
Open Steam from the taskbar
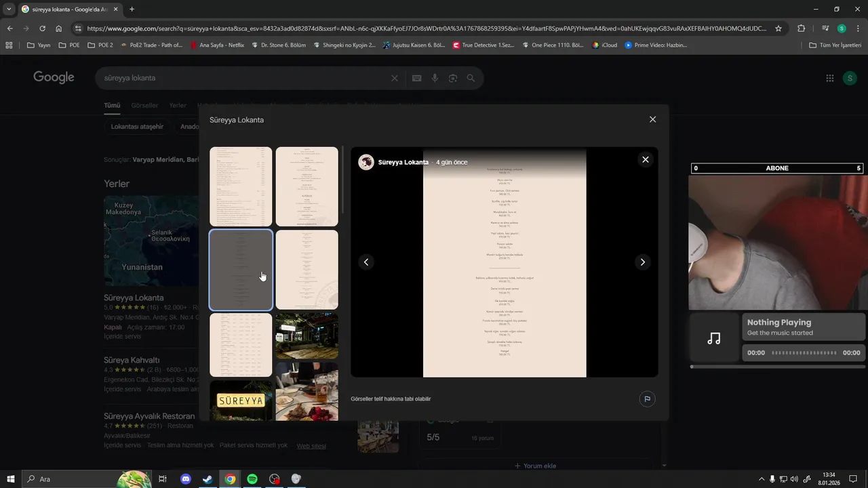(208, 479)
